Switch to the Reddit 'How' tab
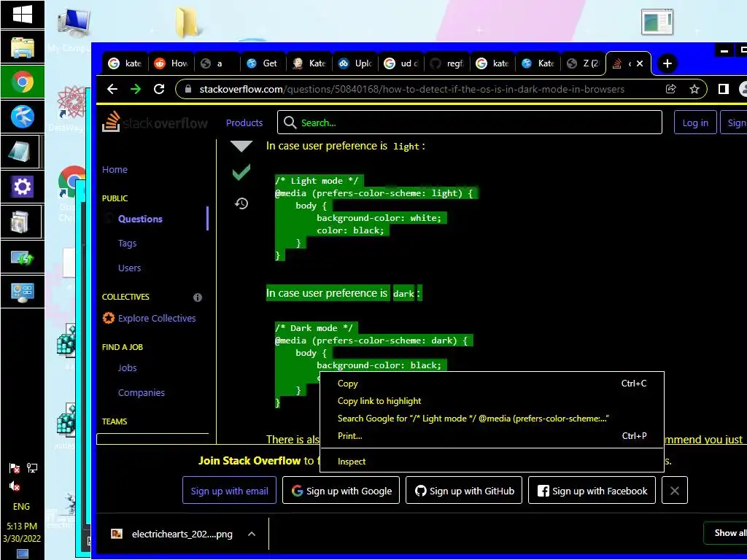The width and height of the screenshot is (747, 560). 171,63
